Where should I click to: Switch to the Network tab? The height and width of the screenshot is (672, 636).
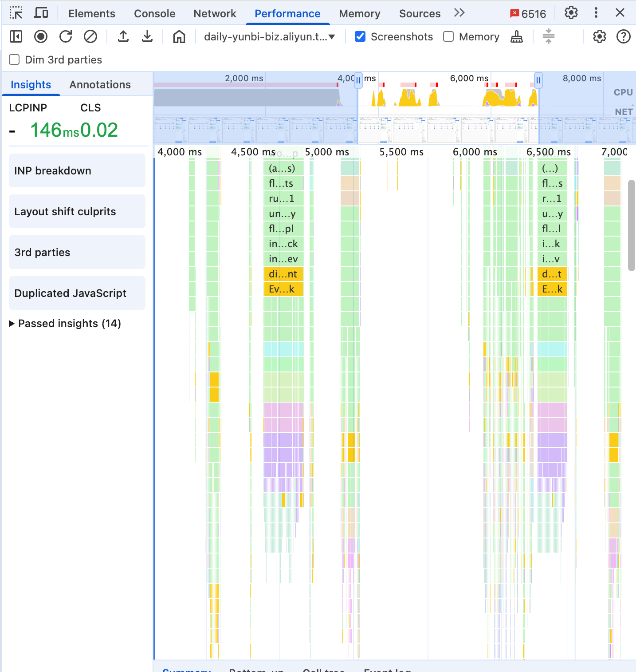(x=215, y=13)
